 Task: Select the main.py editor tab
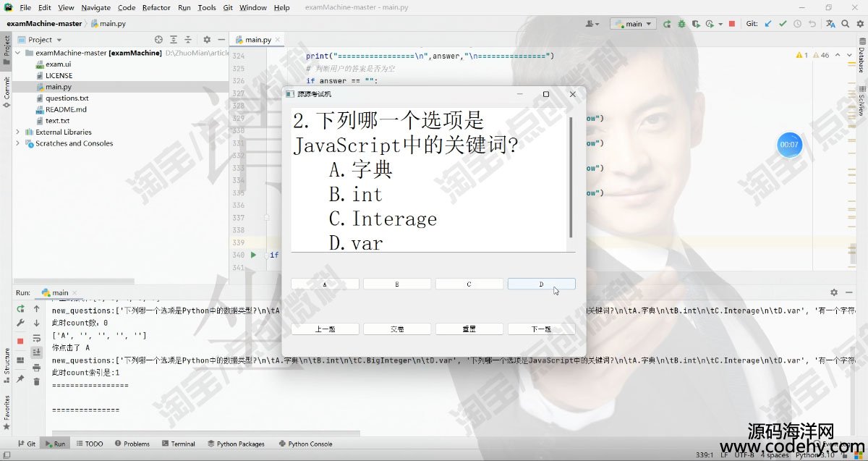click(255, 40)
